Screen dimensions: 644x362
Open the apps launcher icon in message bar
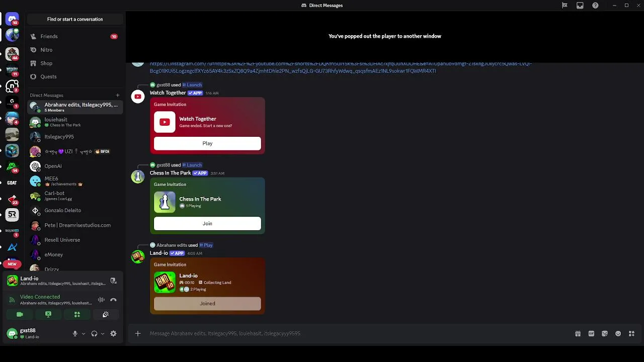[x=631, y=333]
